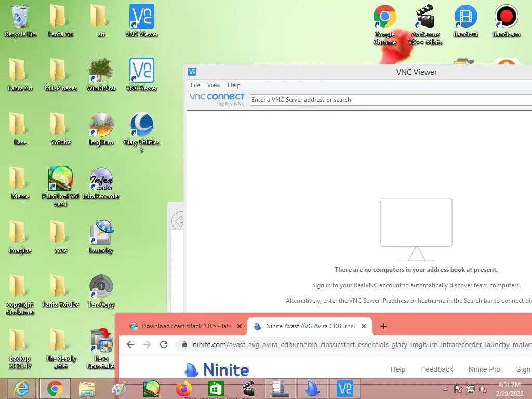The height and width of the screenshot is (399, 532).
Task: Switch to Chrome in the taskbar
Action: [55, 389]
